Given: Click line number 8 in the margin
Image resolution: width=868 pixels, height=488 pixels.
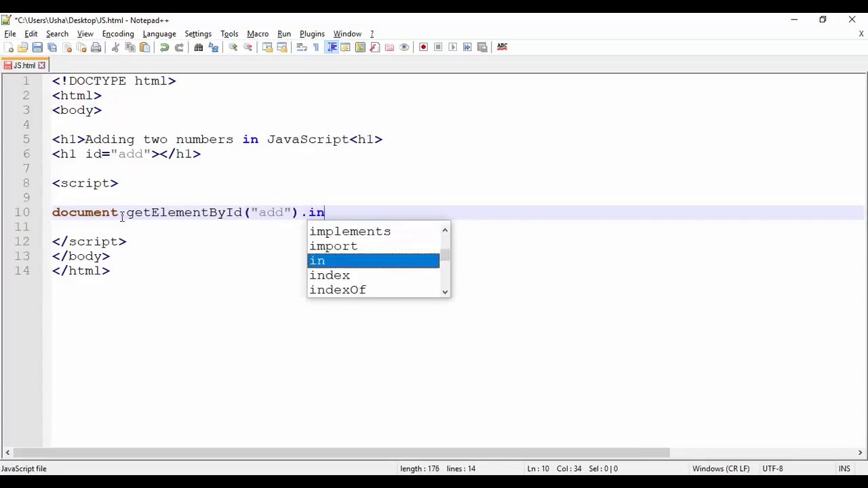Looking at the screenshot, I should click(26, 183).
